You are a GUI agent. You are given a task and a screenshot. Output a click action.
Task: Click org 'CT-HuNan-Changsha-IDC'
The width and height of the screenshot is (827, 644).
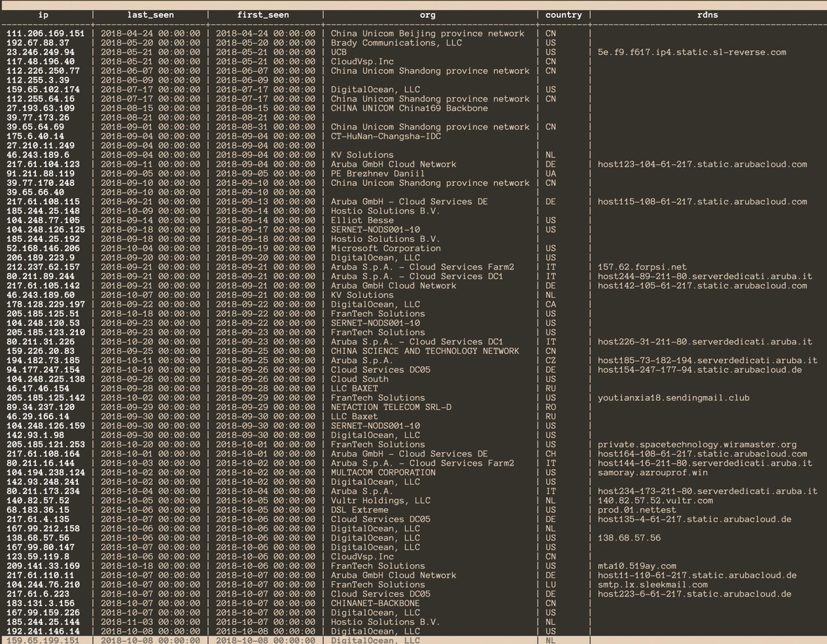pyautogui.click(x=386, y=136)
